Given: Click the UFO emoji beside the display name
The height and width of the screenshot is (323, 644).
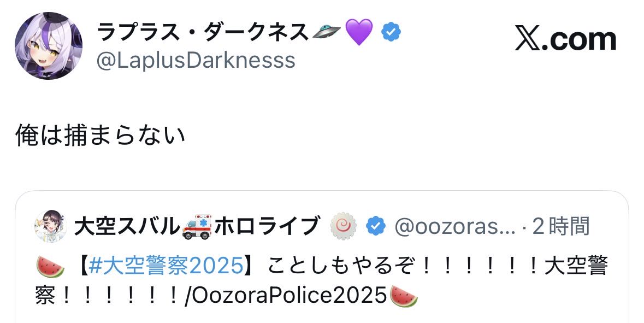Looking at the screenshot, I should (x=327, y=34).
